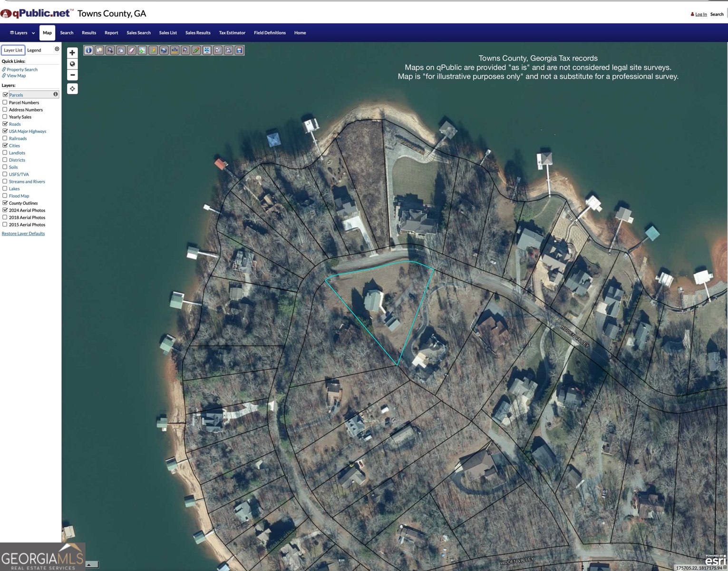
Task: Click the floppy disk save icon
Action: 239,50
